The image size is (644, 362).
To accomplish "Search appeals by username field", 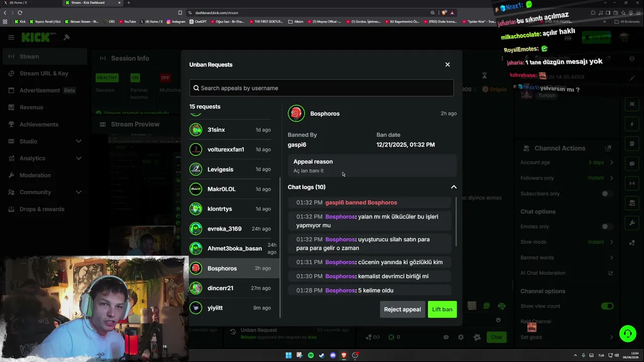I will tap(321, 88).
